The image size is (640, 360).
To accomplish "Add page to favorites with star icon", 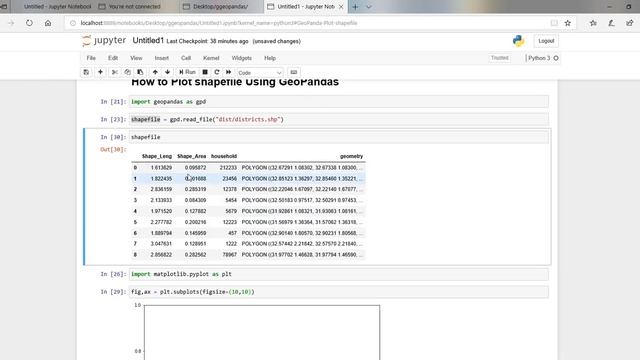I will pyautogui.click(x=568, y=23).
